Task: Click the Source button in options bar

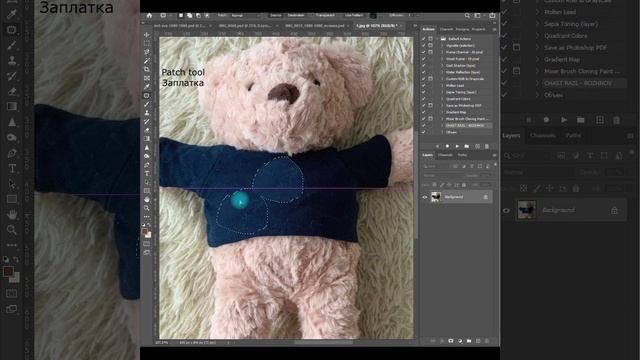Action: [276, 16]
